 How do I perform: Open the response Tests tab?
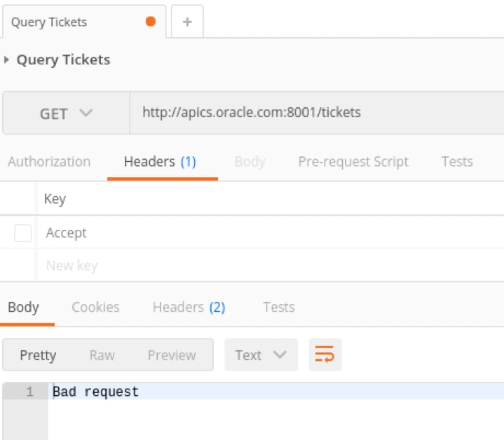pos(278,307)
